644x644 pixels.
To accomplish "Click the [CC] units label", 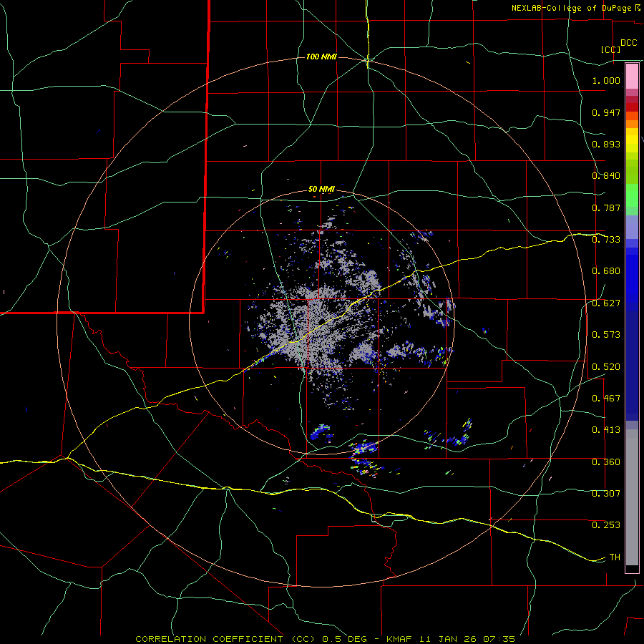I will (611, 49).
